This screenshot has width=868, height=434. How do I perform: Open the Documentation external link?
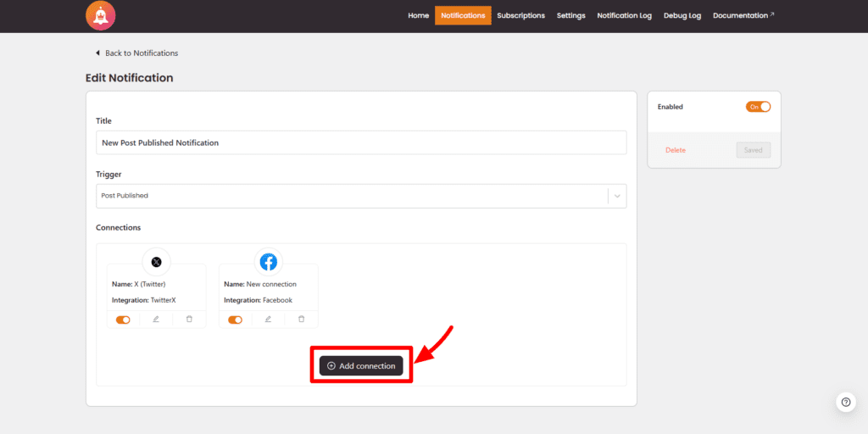(743, 15)
